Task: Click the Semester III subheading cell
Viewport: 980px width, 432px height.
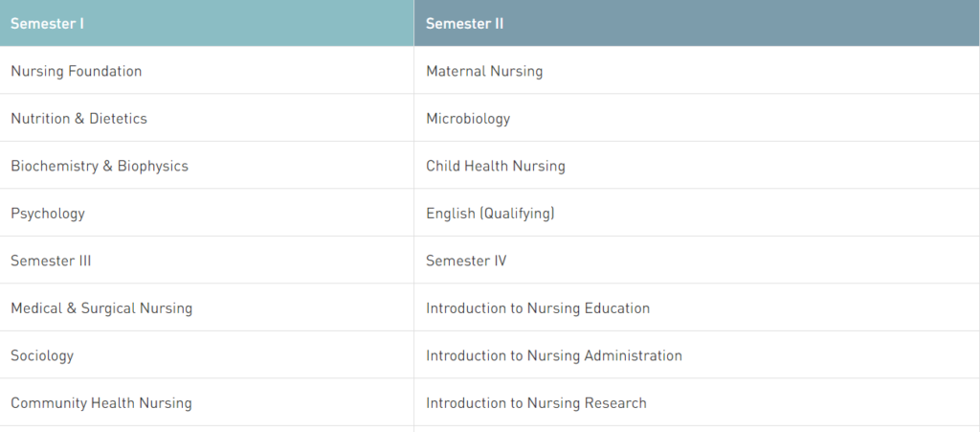Action: click(x=51, y=261)
